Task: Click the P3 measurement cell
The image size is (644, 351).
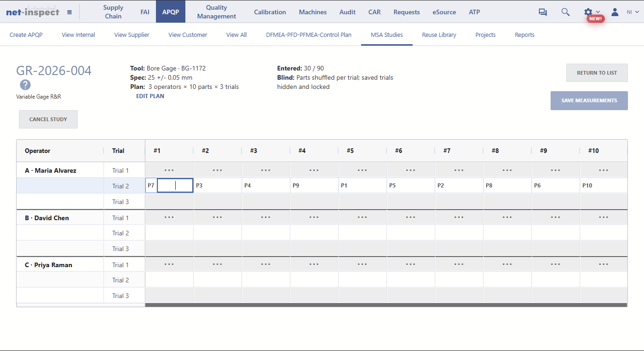Action: click(x=218, y=186)
